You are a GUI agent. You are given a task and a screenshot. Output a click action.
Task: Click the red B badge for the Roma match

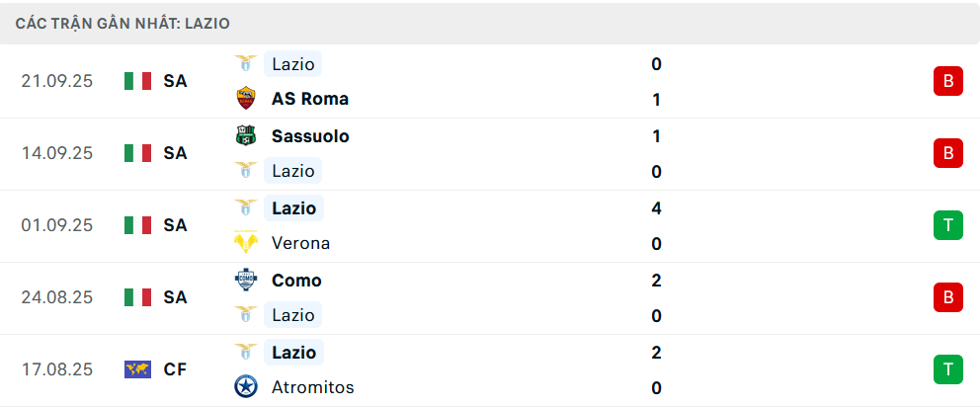tap(947, 81)
